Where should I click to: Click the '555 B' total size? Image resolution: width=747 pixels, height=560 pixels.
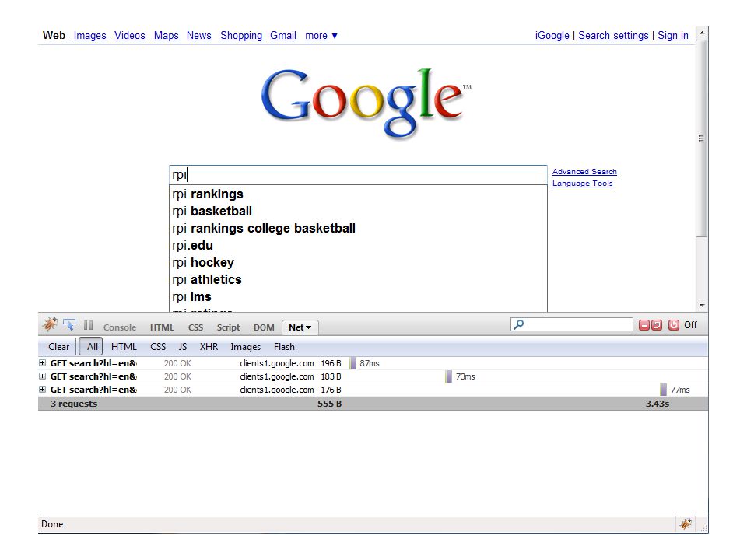[x=330, y=404]
